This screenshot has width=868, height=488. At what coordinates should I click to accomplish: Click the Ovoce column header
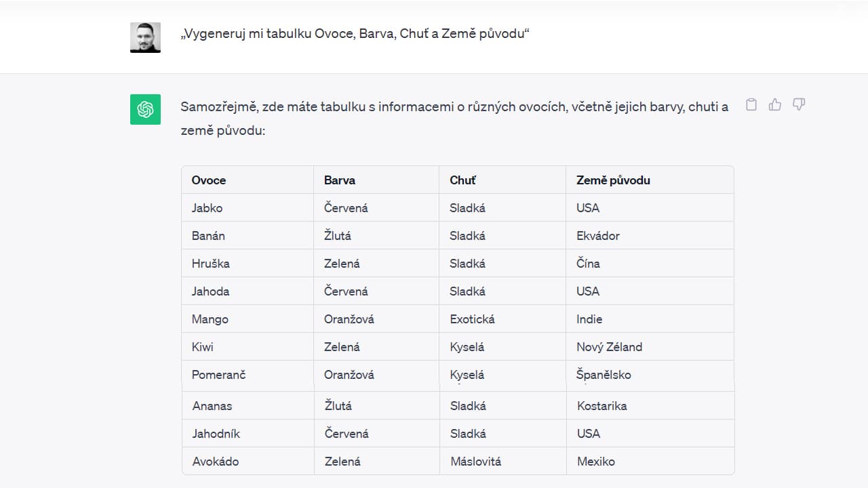[x=209, y=180]
